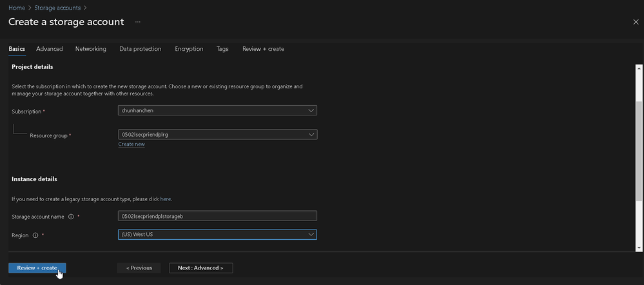The width and height of the screenshot is (644, 285).
Task: Click the blue Review + create button
Action: click(37, 268)
